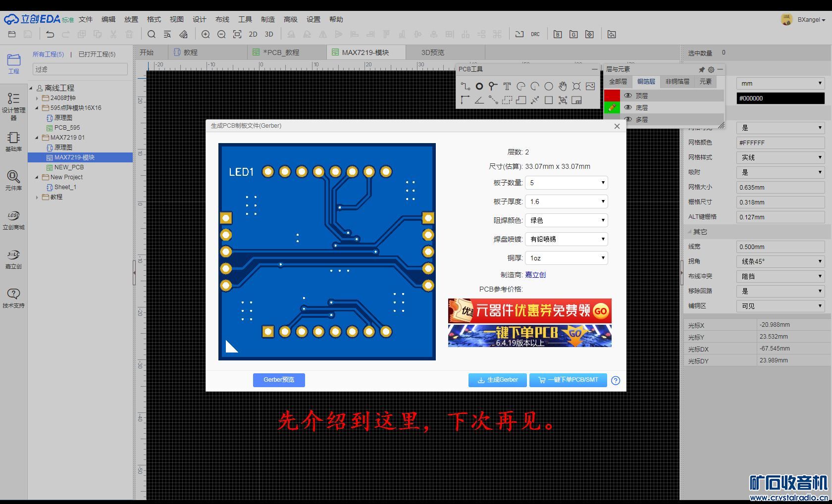This screenshot has height=504, width=832.
Task: Click the 生成Gerber button
Action: coord(498,380)
